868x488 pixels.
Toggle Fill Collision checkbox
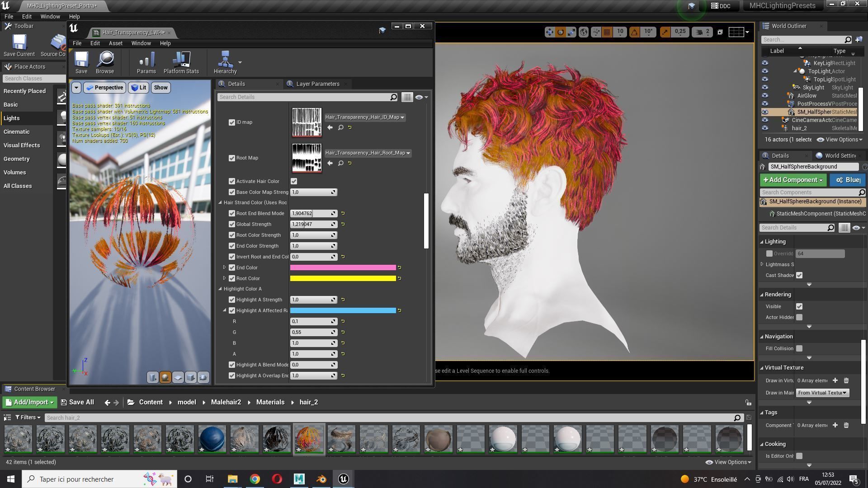(x=799, y=348)
